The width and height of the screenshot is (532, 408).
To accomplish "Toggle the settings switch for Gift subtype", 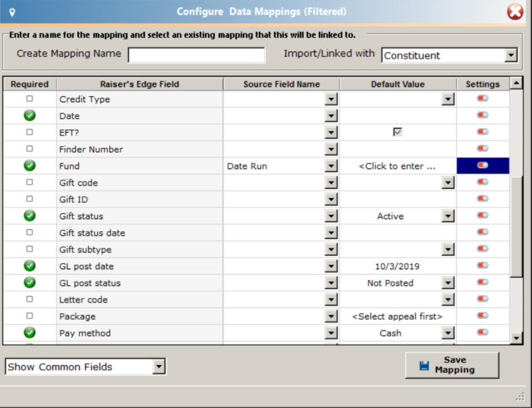I will coord(483,248).
